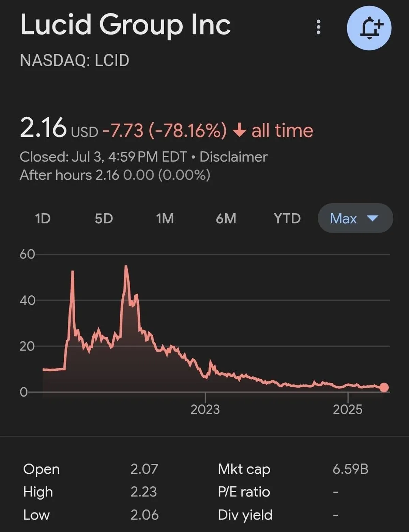Tap the 2025 label on chart axis
This screenshot has height=532, width=409.
[x=348, y=409]
